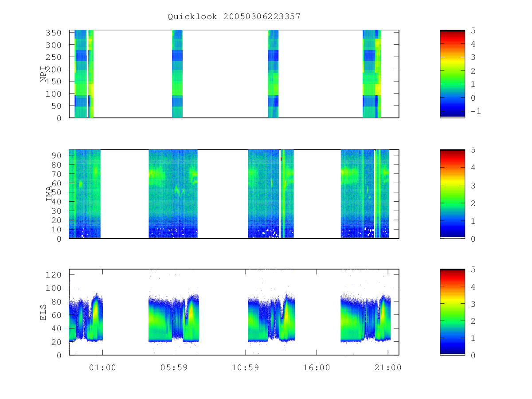Screen dimensions: 532x399
Task: Click the 21:00 time axis label
Action: [x=388, y=368]
